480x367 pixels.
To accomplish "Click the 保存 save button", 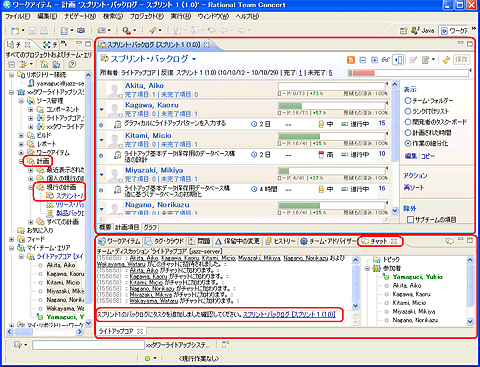I will pyautogui.click(x=462, y=60).
